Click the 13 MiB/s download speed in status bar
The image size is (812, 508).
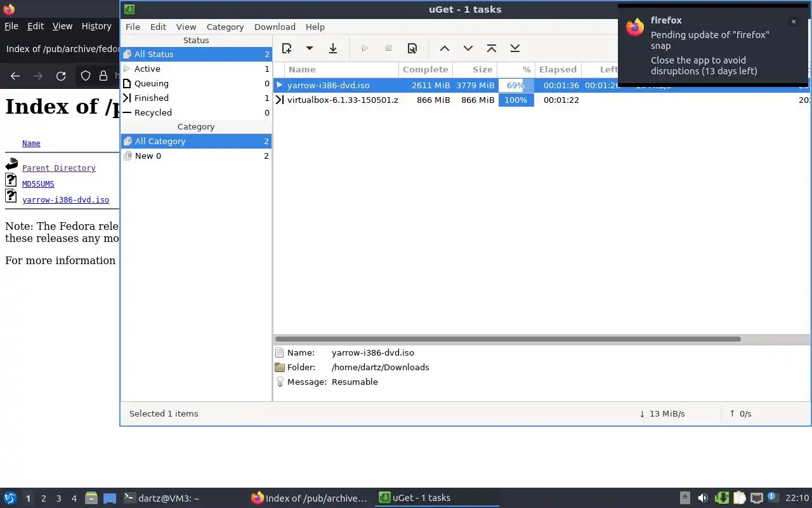(662, 413)
